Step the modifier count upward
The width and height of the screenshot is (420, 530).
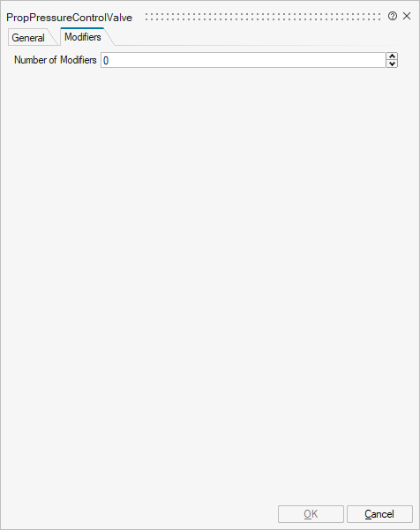pyautogui.click(x=392, y=56)
